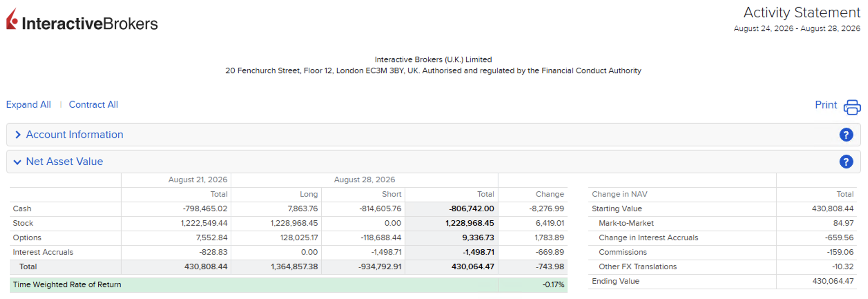Click the August 28, 2026 column header
The image size is (868, 299).
click(x=365, y=180)
